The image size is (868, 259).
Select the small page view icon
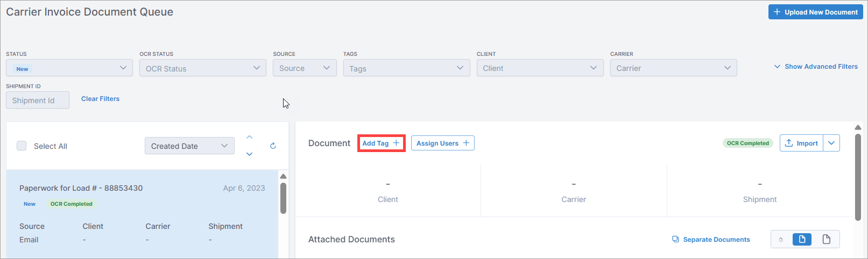point(781,240)
